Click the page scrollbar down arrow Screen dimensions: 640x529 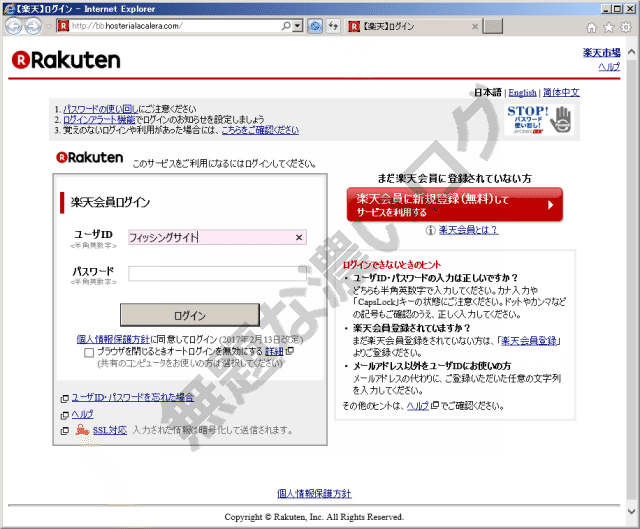pos(631,511)
